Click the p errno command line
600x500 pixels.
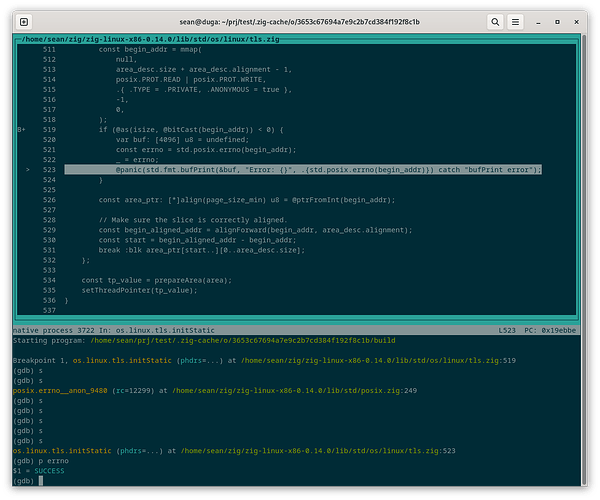[41, 461]
